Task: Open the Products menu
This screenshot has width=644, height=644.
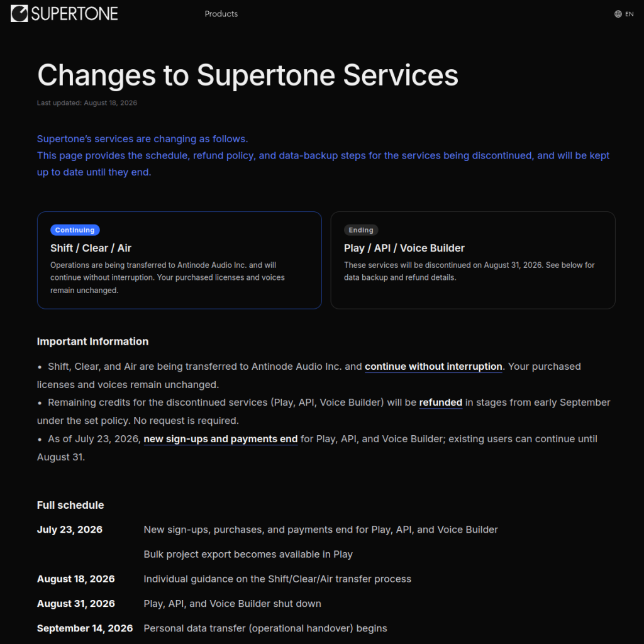Action: click(221, 14)
